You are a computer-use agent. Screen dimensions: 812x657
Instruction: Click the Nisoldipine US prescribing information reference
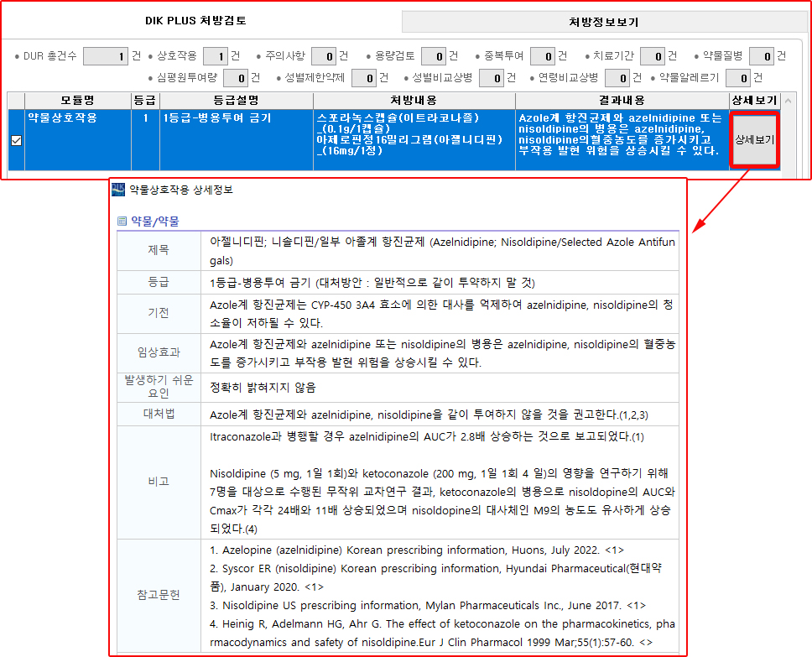click(x=428, y=606)
